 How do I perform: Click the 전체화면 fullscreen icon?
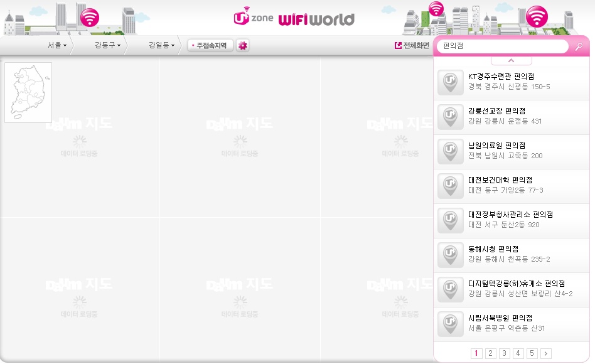click(398, 46)
